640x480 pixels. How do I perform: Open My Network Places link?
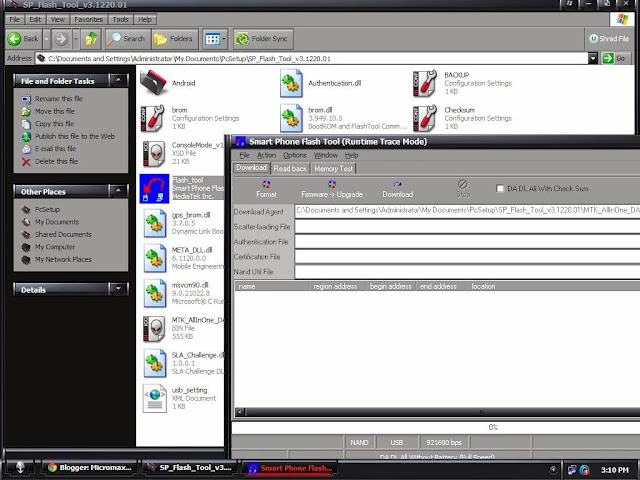tap(63, 260)
